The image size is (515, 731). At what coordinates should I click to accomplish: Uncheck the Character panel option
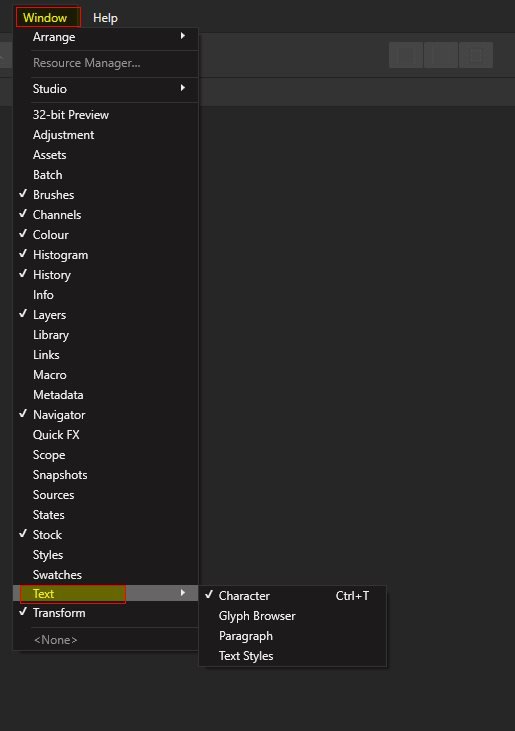(293, 595)
